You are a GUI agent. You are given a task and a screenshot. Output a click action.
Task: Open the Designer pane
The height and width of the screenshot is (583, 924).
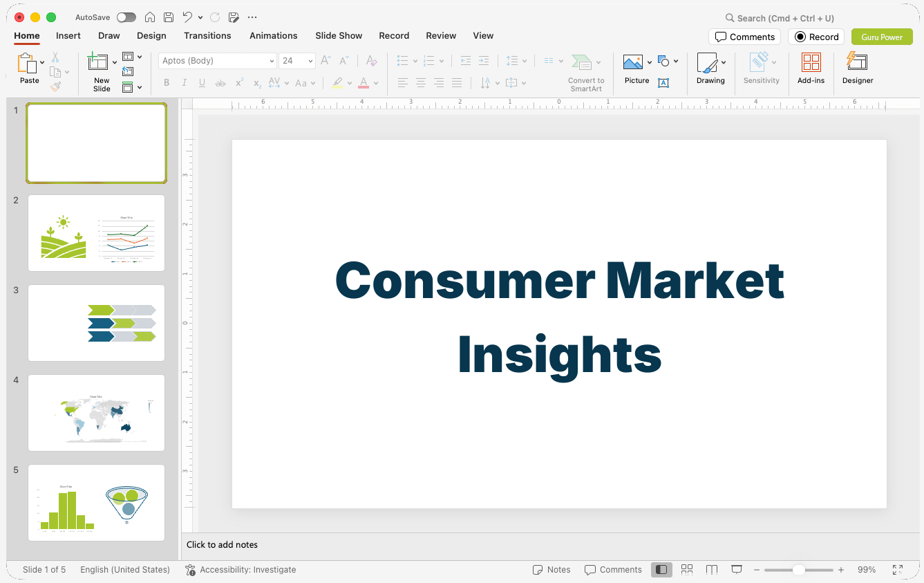858,68
